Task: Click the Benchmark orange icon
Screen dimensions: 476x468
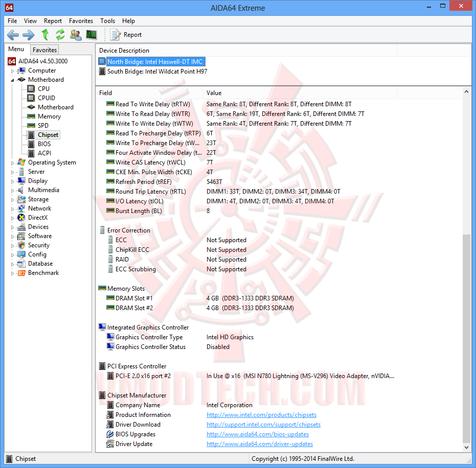Action: point(21,273)
